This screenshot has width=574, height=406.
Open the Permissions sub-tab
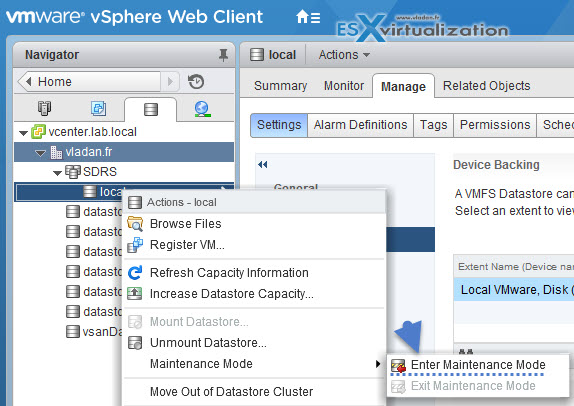pos(495,125)
